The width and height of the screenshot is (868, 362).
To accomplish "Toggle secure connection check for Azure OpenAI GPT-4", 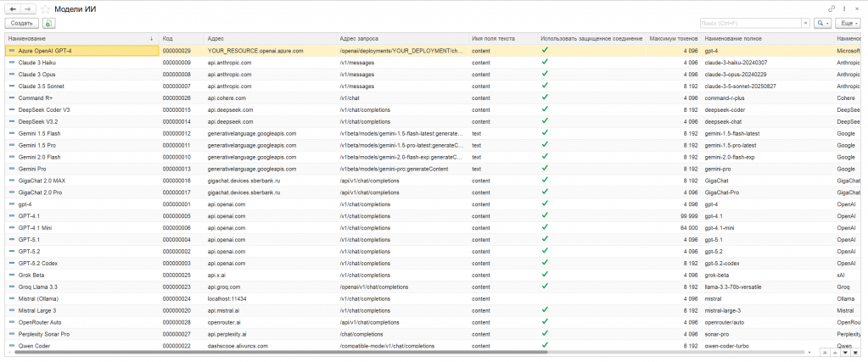I will point(545,51).
